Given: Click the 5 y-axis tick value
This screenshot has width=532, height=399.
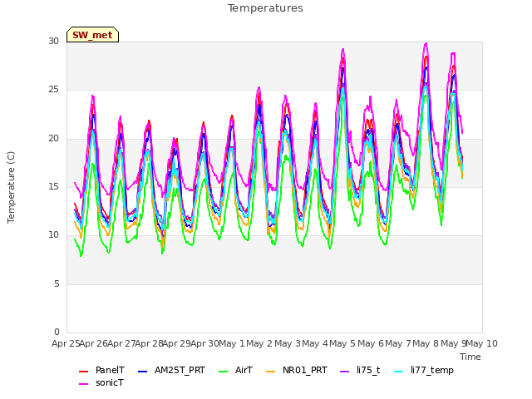Looking at the screenshot, I should point(57,283).
